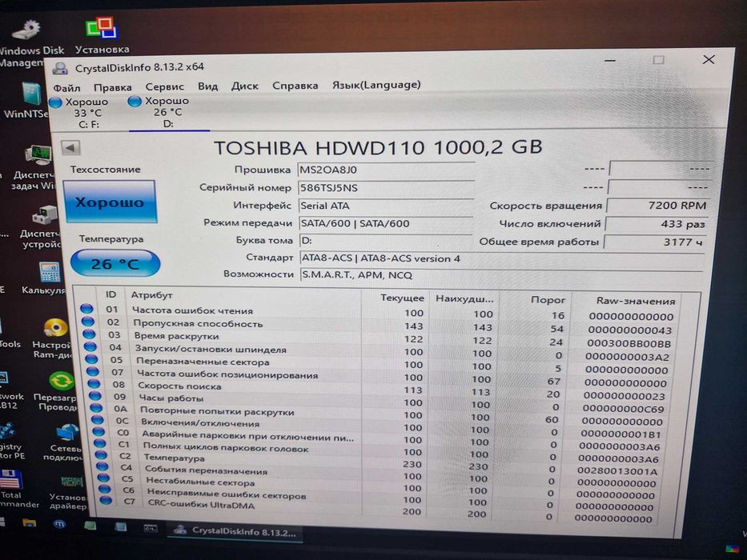The width and height of the screenshot is (747, 560).
Task: Click the CrystalDiskInfo taskbar button
Action: [235, 531]
